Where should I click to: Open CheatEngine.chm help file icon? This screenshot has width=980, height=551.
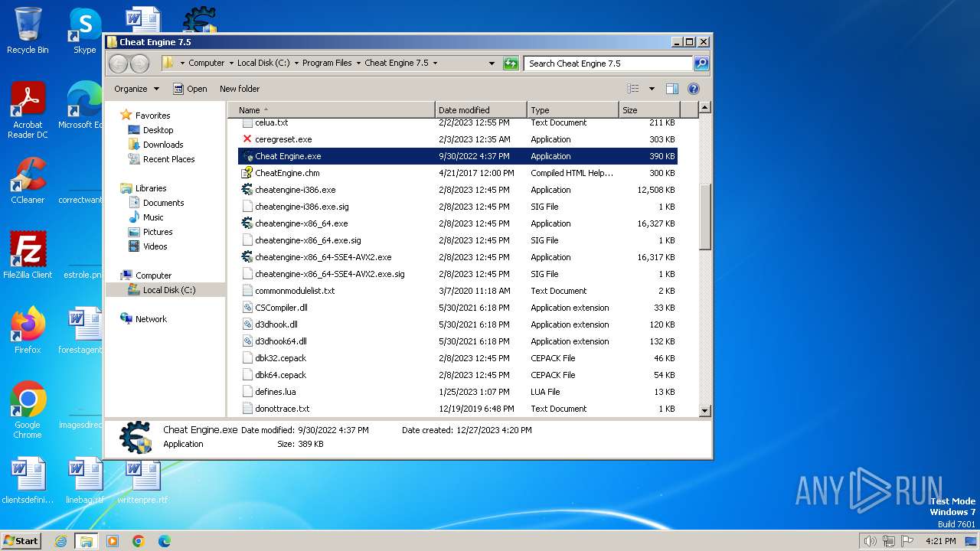click(247, 173)
